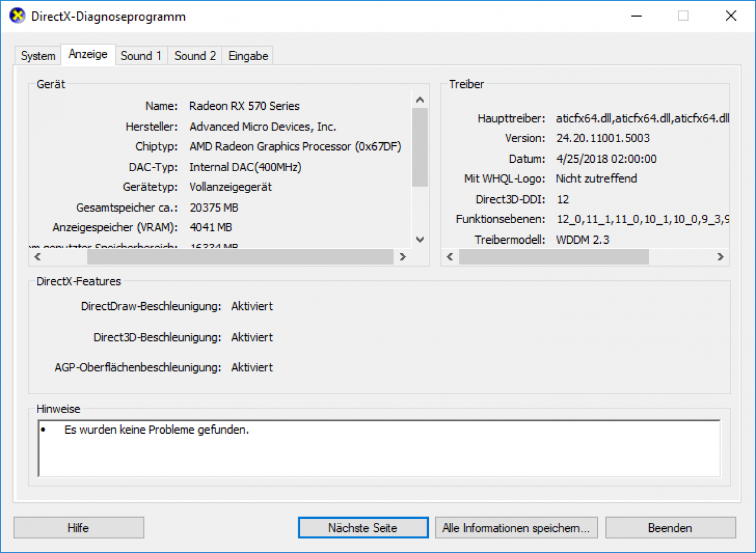The image size is (756, 553).
Task: Click the aticfx64.dll main driver value
Action: (643, 118)
